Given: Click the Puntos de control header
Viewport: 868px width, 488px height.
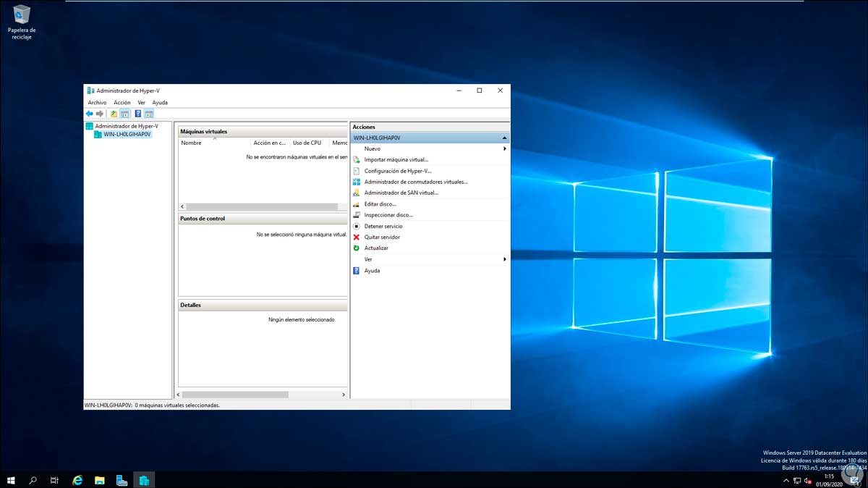Looking at the screenshot, I should coord(263,219).
